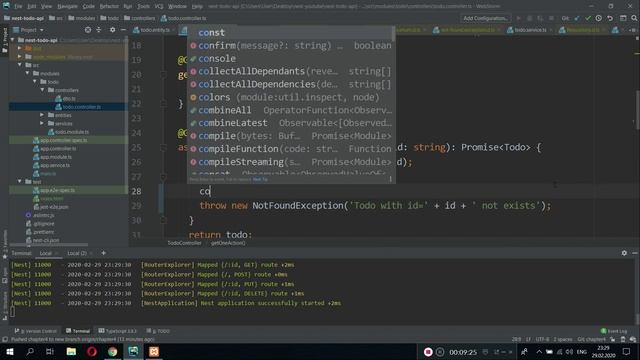
Task: Click getOneAction() breadcrumb below editor
Action: (228, 243)
